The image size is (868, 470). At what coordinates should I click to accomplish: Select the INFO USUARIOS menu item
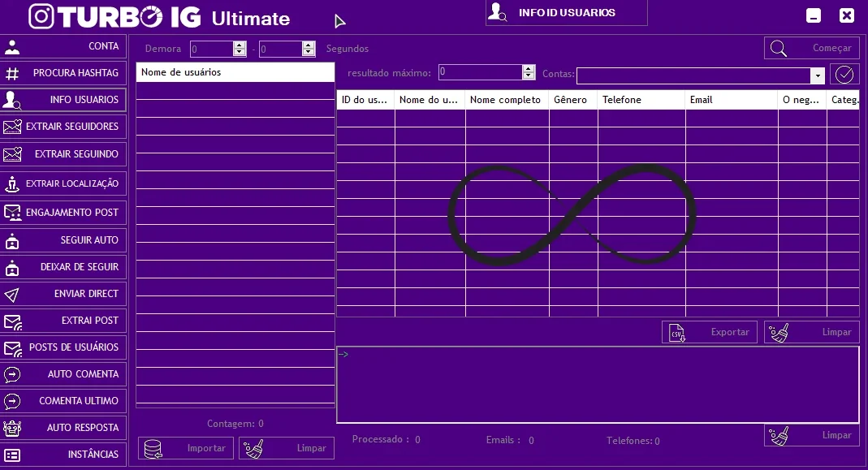click(x=63, y=100)
